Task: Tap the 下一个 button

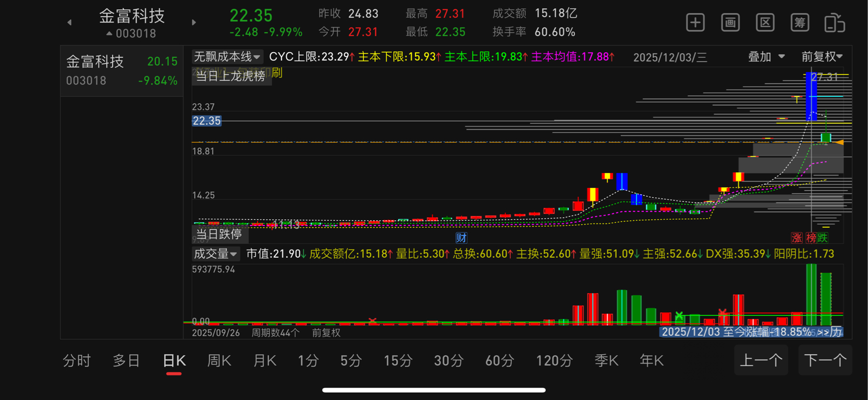Action: coord(825,360)
